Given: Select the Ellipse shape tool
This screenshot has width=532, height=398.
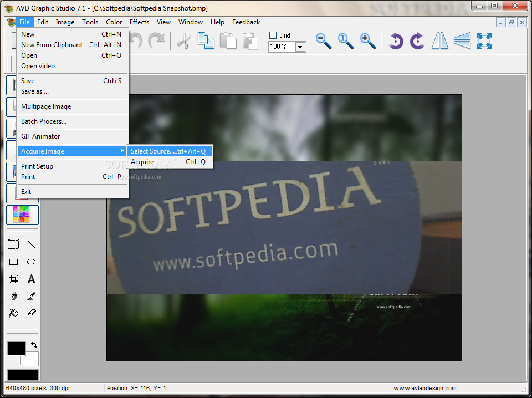Looking at the screenshot, I should pos(31,262).
